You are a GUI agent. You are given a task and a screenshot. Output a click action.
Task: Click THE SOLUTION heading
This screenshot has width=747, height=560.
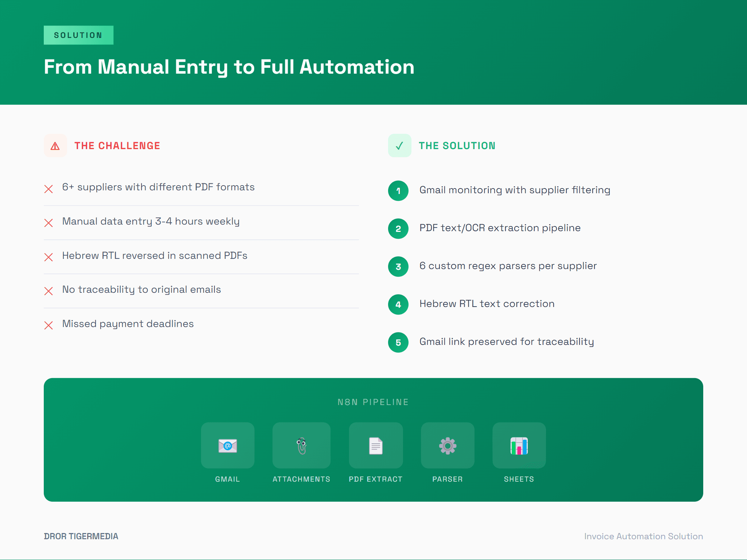pos(457,146)
